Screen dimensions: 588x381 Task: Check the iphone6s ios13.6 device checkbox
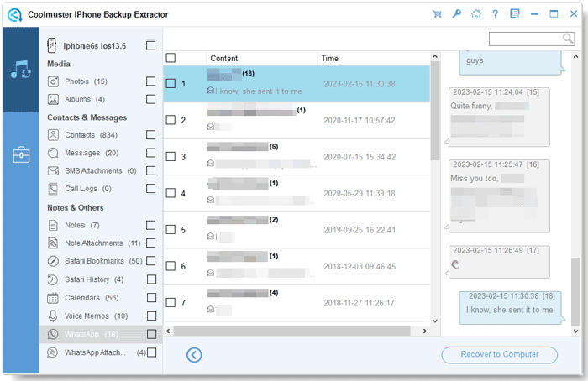coord(150,45)
